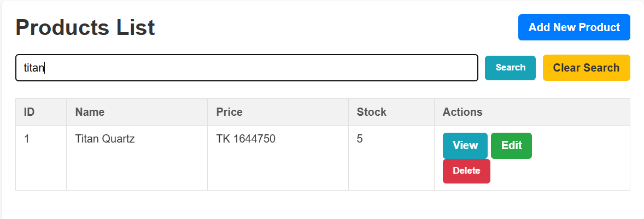Click the ID value 1 cell

point(27,139)
